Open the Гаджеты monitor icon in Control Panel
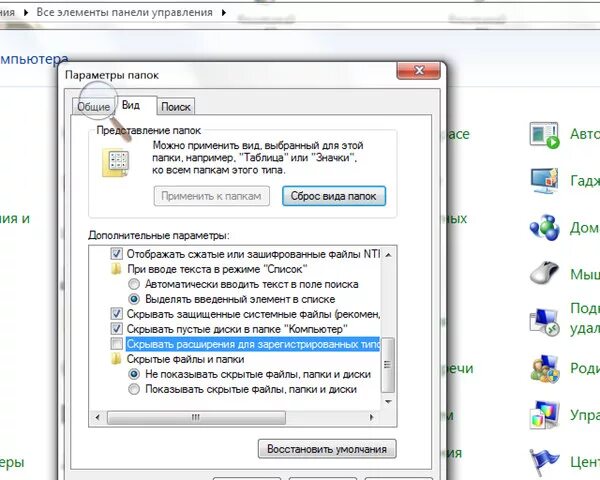Viewport: 600px width, 480px height. point(545,181)
